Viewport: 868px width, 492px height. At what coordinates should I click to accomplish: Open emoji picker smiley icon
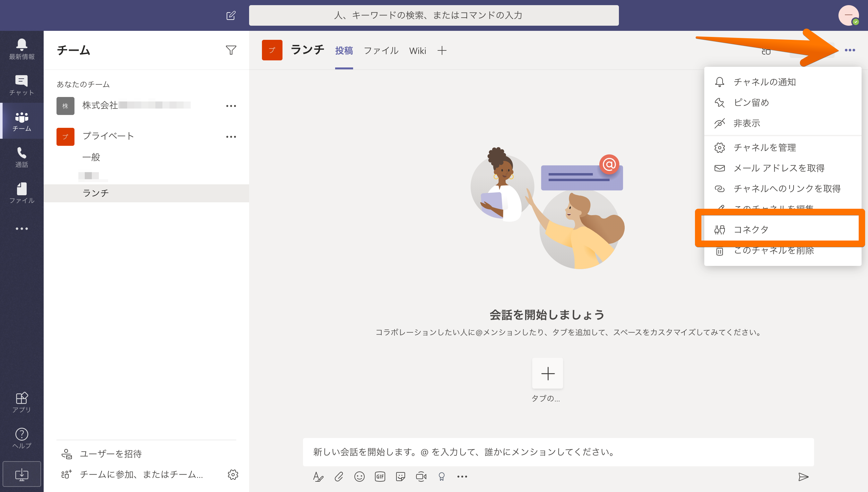[359, 477]
